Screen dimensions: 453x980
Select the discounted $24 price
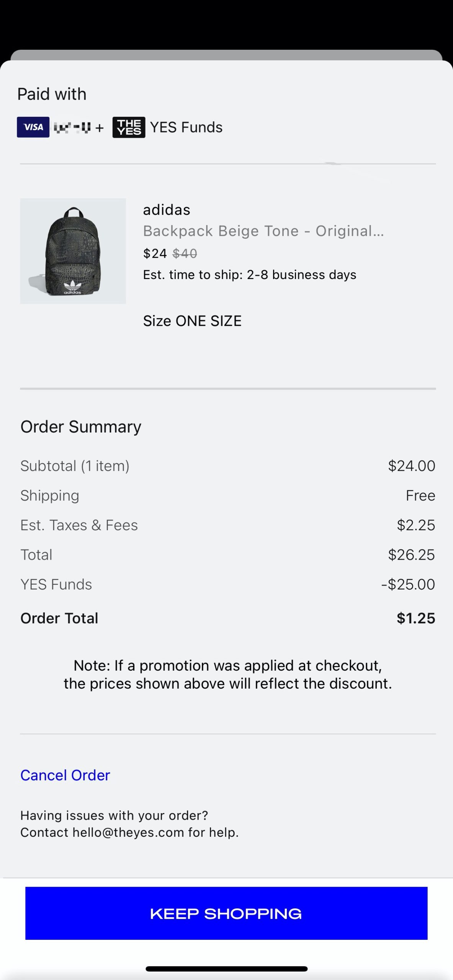(x=155, y=253)
